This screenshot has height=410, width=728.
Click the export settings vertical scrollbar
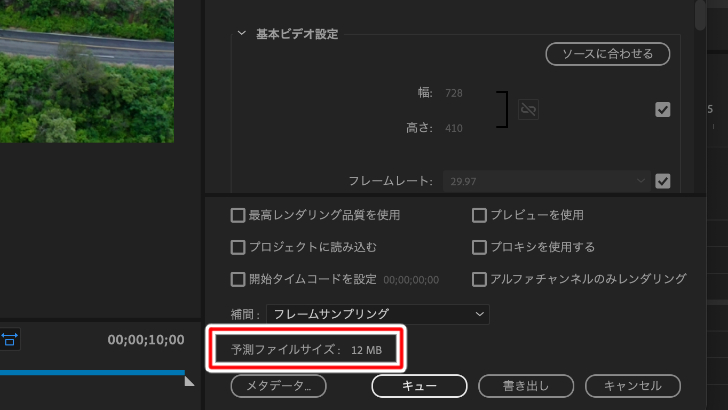pyautogui.click(x=700, y=15)
